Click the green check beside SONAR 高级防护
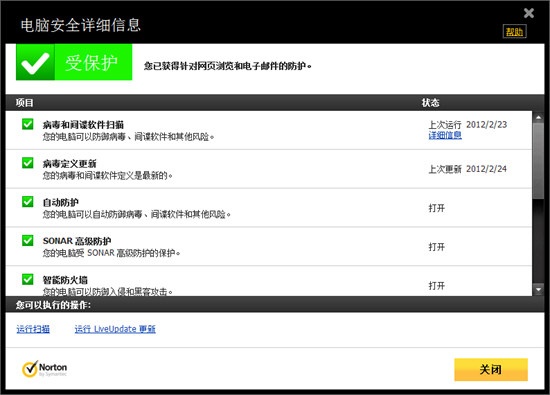 click(x=27, y=241)
